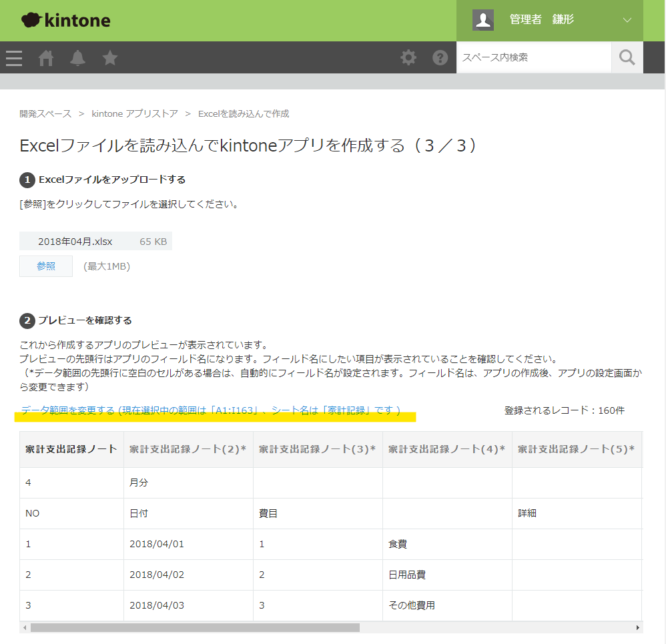Click the 日用品費 cell

point(447,575)
